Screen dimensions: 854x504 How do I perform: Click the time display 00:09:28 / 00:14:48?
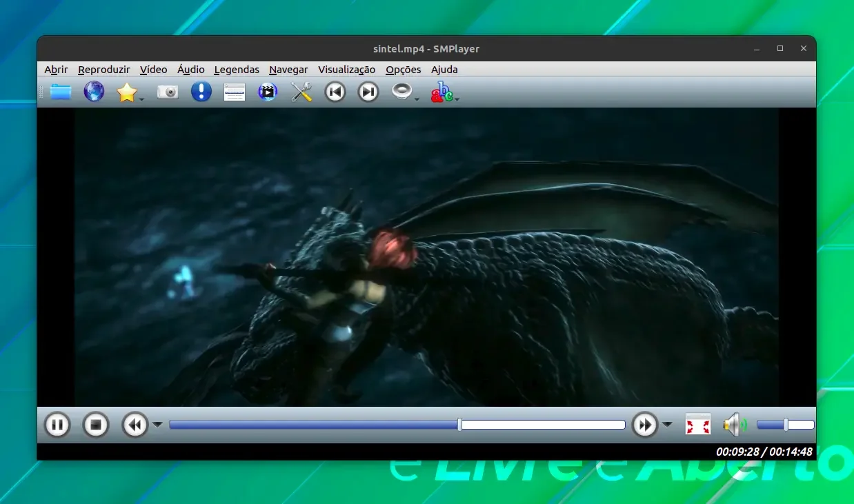(x=764, y=452)
